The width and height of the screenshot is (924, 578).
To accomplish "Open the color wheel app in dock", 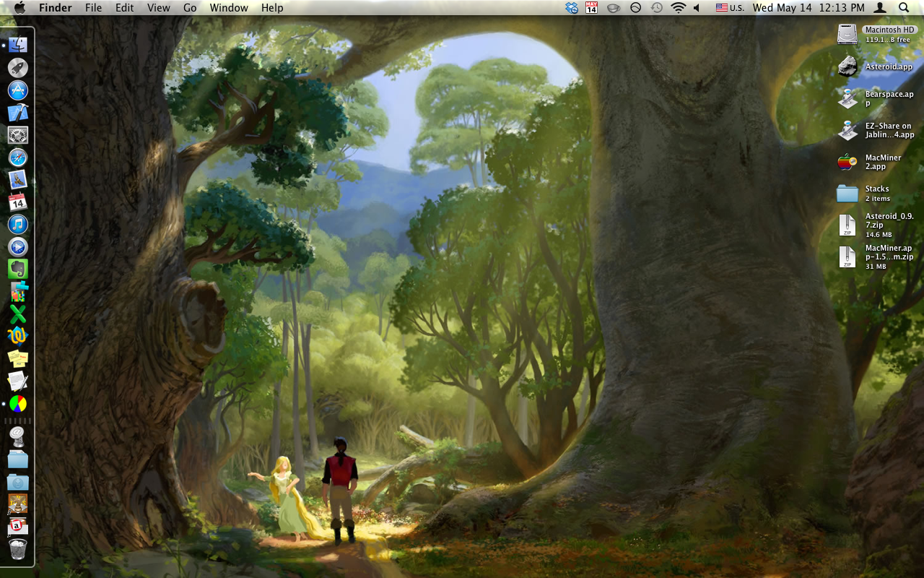I will click(x=17, y=403).
